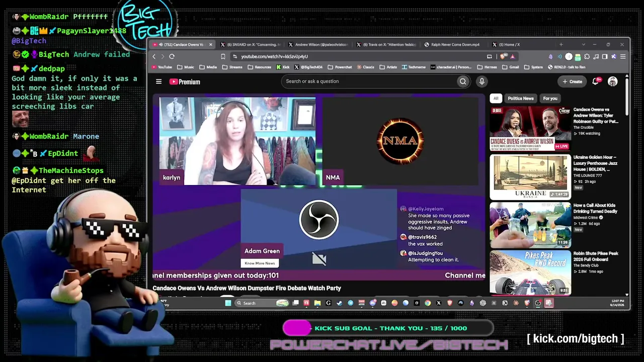Viewport: 644px width, 362px height.
Task: Switch to the Andrew Wilson X tab
Action: tap(318, 45)
